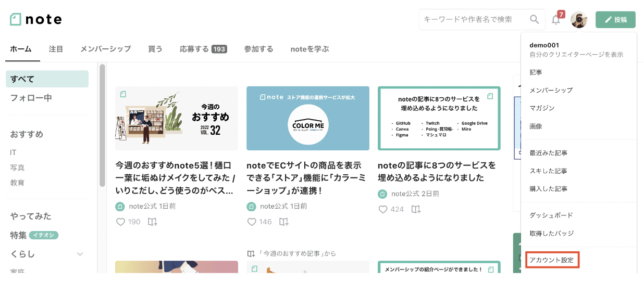Viewport: 644px width, 282px height.
Task: Select 購入した記事 in the profile menu
Action: [548, 189]
